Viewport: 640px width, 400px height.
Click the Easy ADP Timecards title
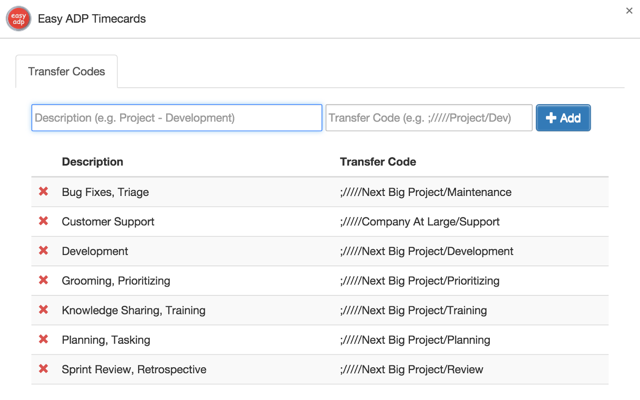92,18
